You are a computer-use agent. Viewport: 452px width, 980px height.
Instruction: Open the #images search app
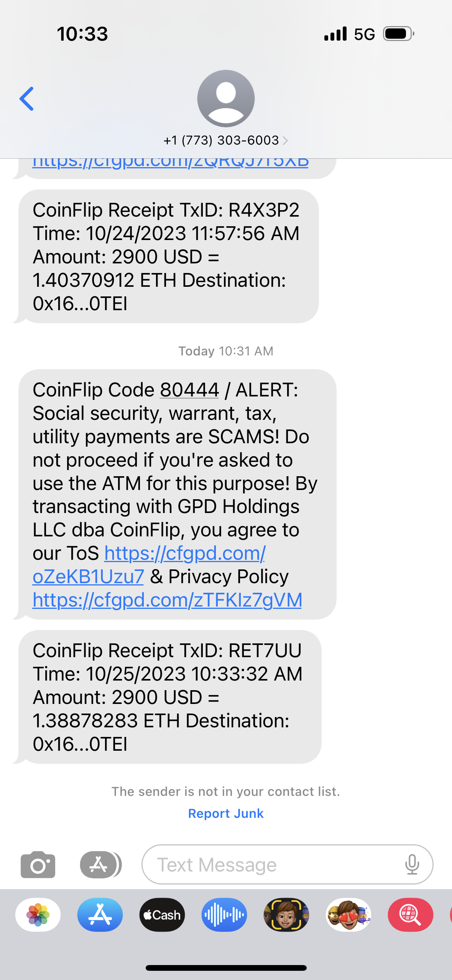point(411,915)
